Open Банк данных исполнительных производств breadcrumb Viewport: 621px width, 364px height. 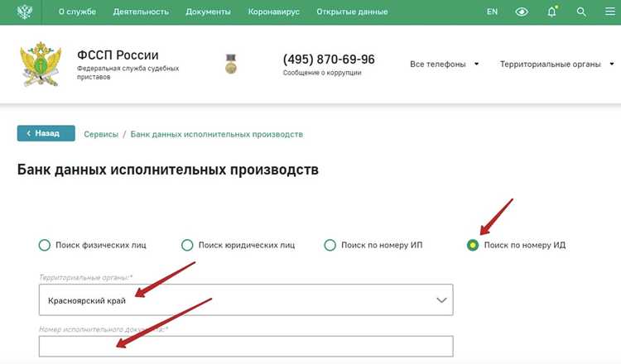pyautogui.click(x=217, y=135)
